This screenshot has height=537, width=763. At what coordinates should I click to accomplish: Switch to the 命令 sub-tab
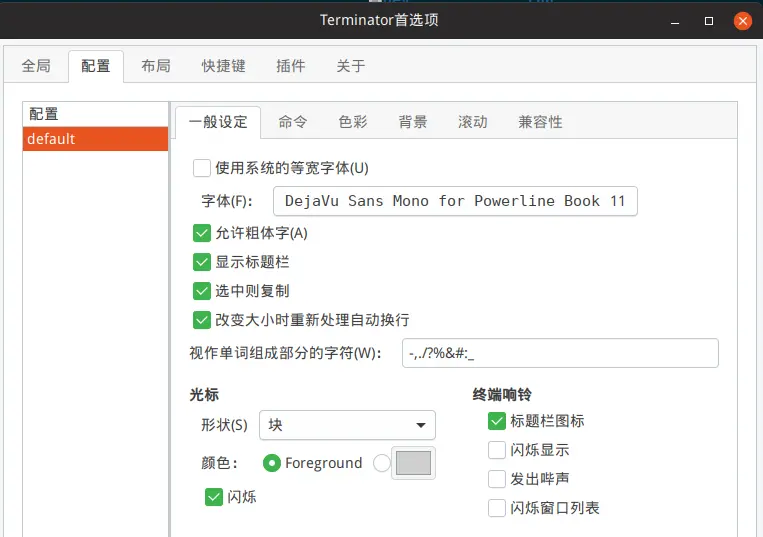click(x=292, y=122)
